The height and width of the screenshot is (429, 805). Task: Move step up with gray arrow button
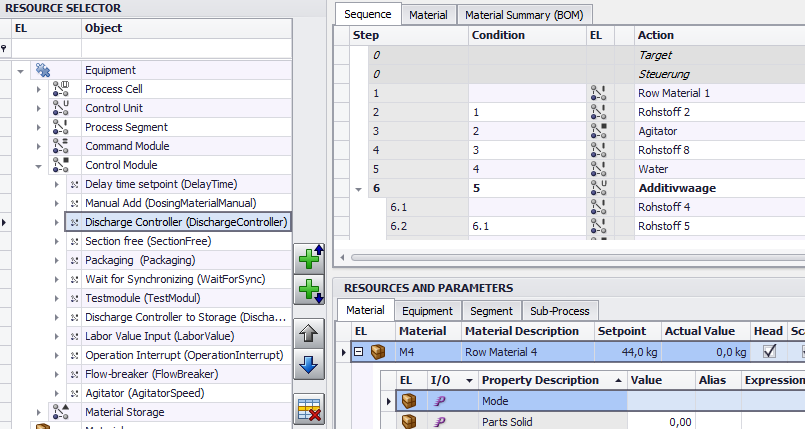(x=309, y=334)
